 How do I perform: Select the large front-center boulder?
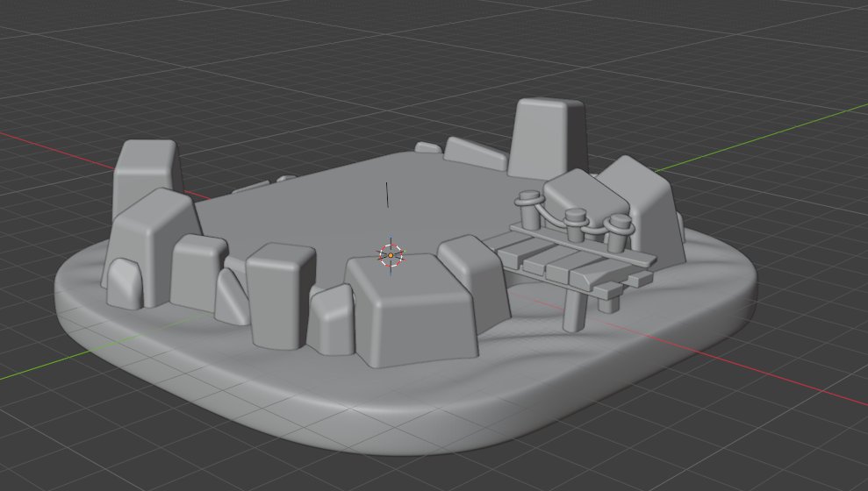(412, 310)
